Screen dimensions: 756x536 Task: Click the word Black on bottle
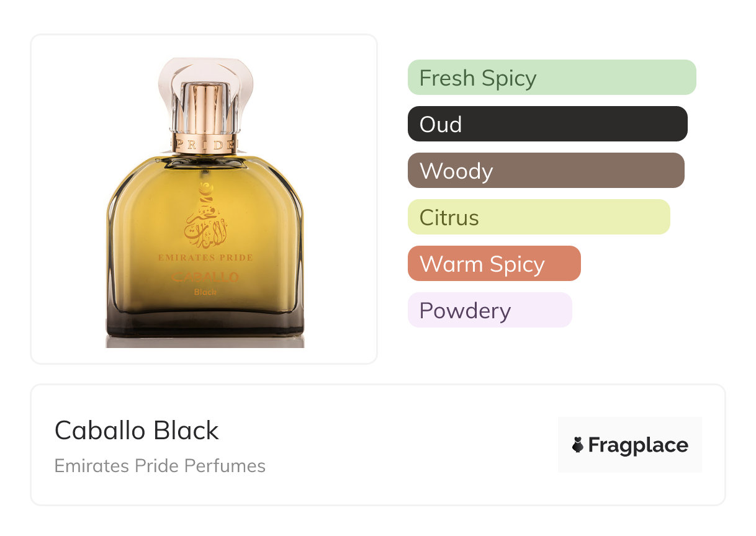point(205,292)
